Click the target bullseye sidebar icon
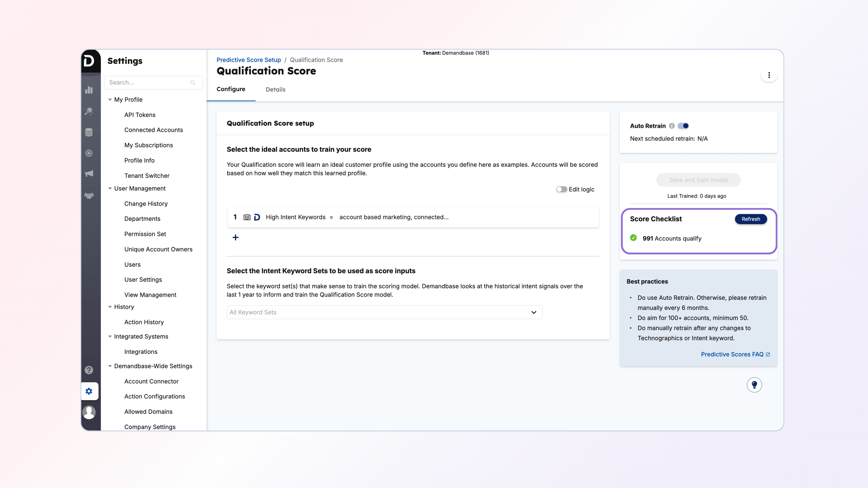The image size is (868, 488). tap(89, 153)
